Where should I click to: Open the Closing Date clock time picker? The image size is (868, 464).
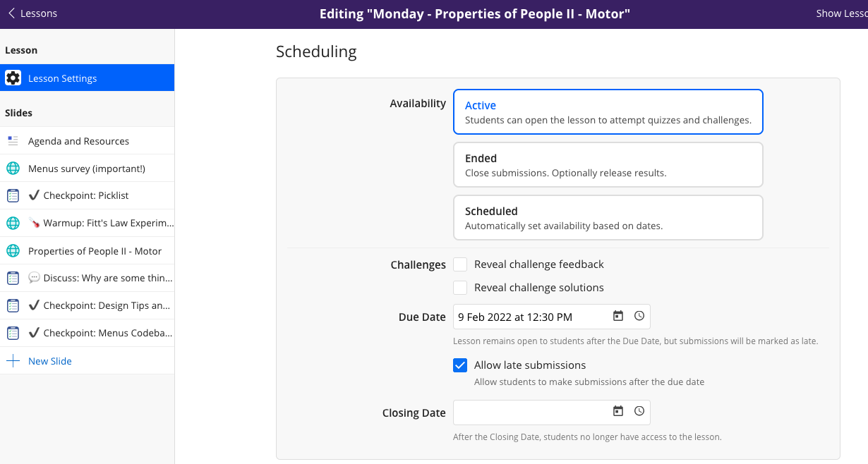[639, 412]
